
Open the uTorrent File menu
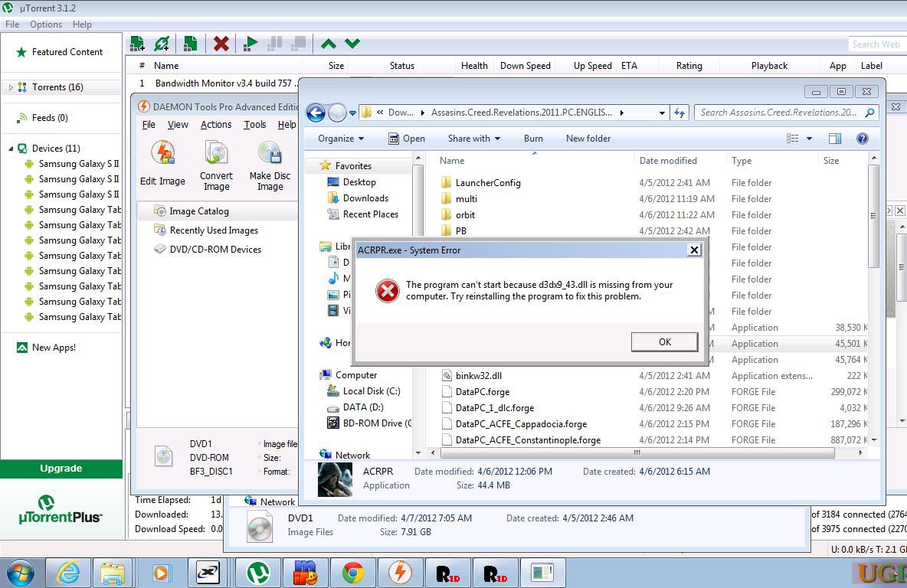click(x=12, y=24)
